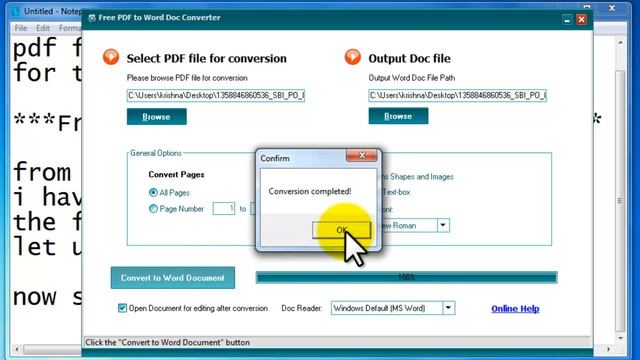Expand the font dropdown showing Roman
The height and width of the screenshot is (360, 640).
(x=443, y=225)
